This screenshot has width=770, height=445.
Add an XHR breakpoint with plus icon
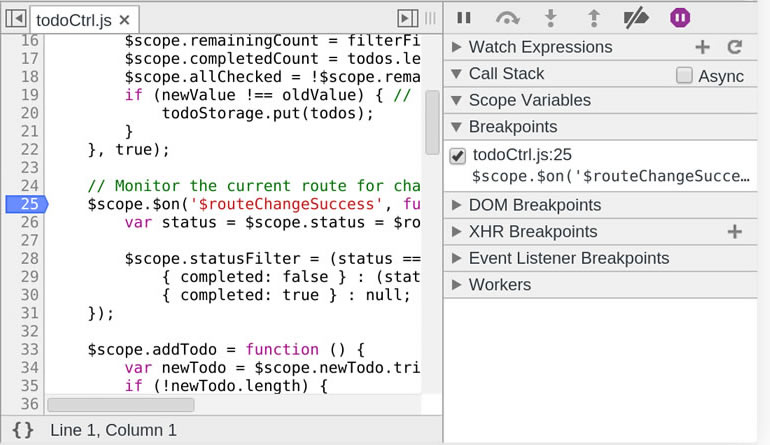735,232
